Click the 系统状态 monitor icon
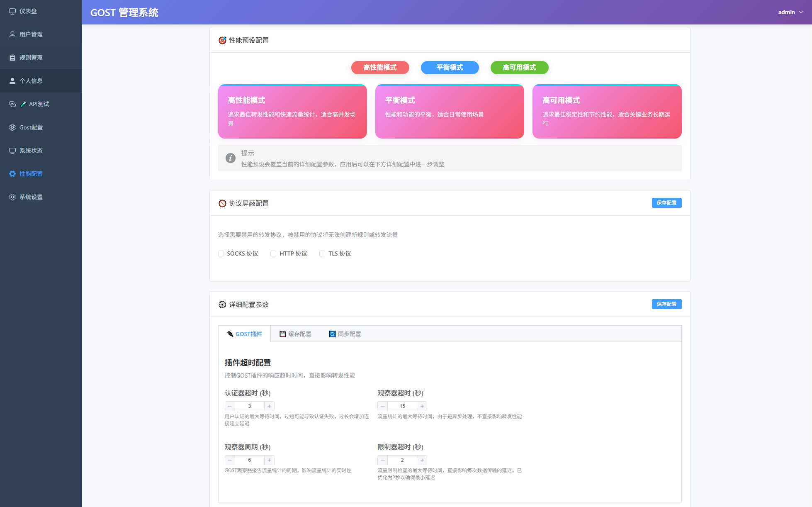The image size is (812, 507). (12, 151)
